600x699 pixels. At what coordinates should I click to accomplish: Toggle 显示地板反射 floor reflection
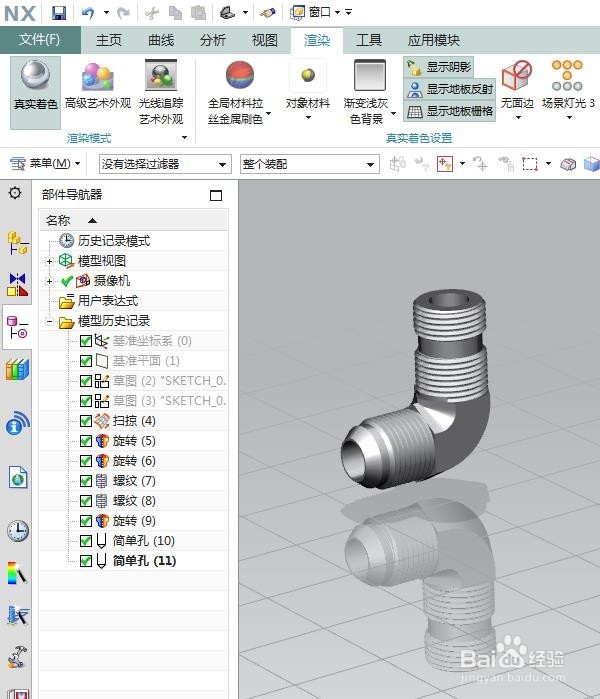pyautogui.click(x=449, y=89)
